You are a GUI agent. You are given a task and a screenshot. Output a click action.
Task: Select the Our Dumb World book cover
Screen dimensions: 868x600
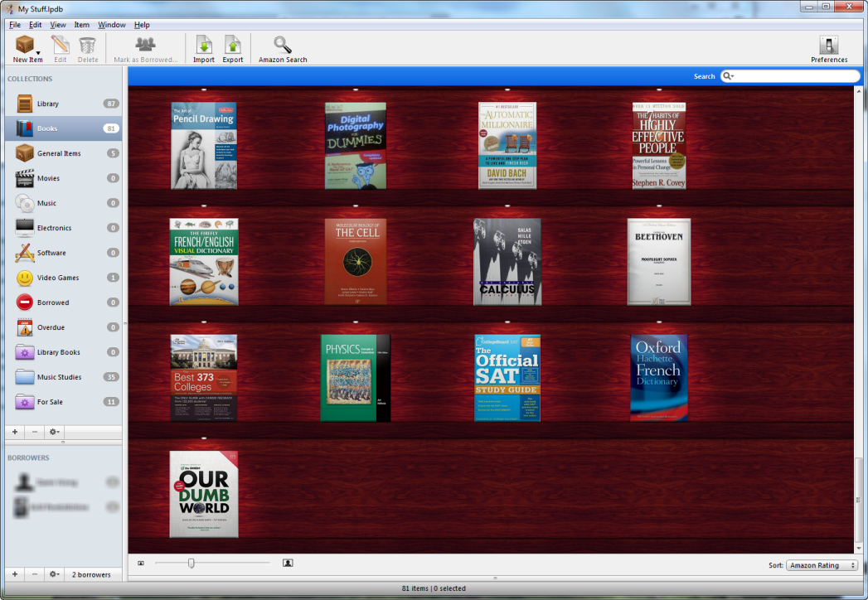204,494
